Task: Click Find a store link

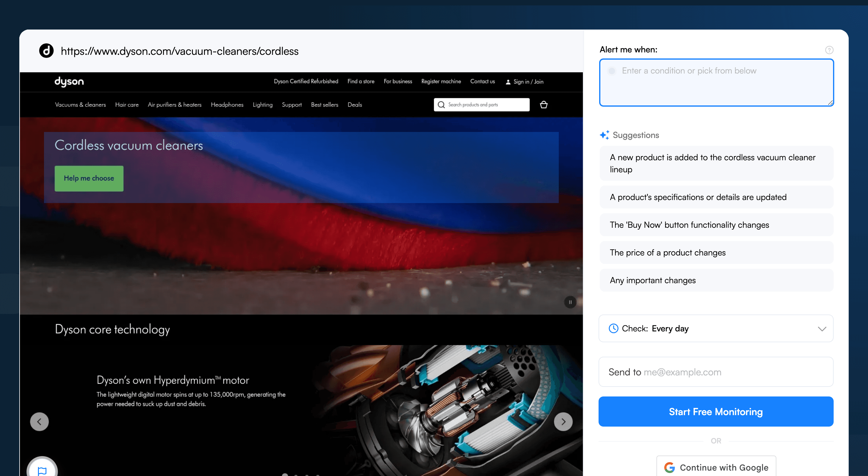Action: pos(361,82)
